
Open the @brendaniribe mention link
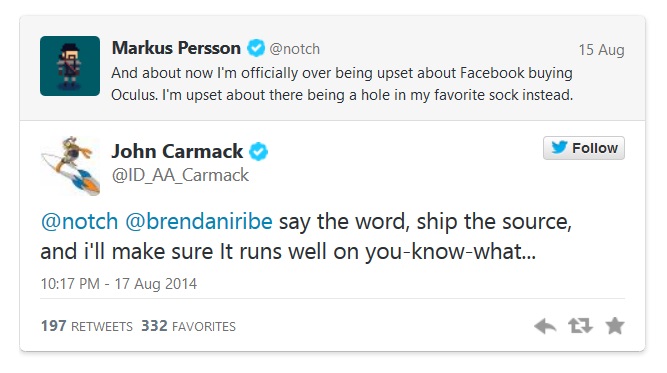pyautogui.click(x=199, y=222)
